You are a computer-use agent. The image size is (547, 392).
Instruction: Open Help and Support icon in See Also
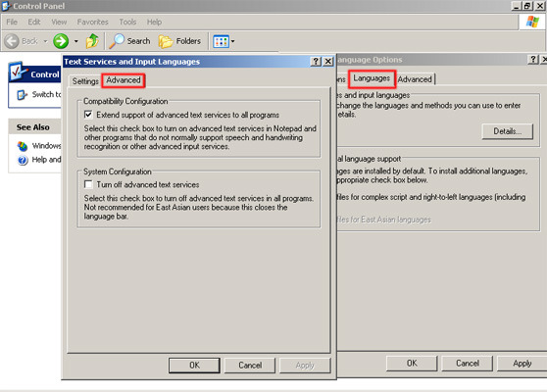[x=23, y=160]
